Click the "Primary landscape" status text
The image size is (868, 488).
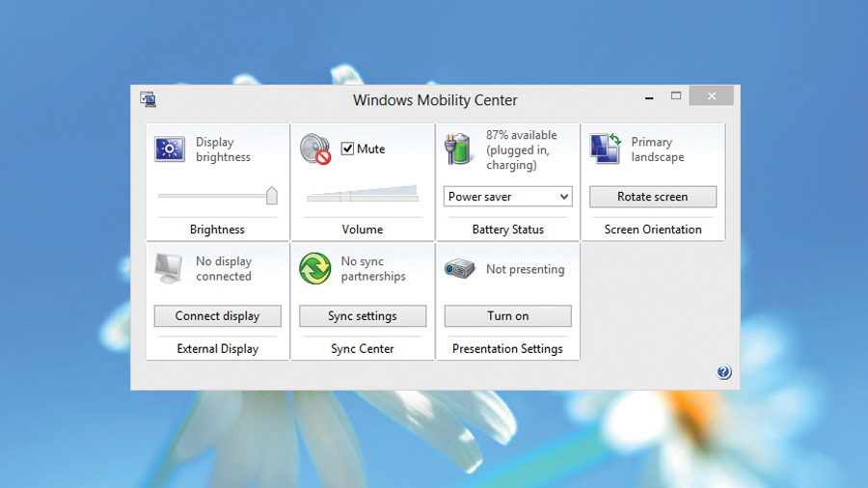pyautogui.click(x=658, y=149)
